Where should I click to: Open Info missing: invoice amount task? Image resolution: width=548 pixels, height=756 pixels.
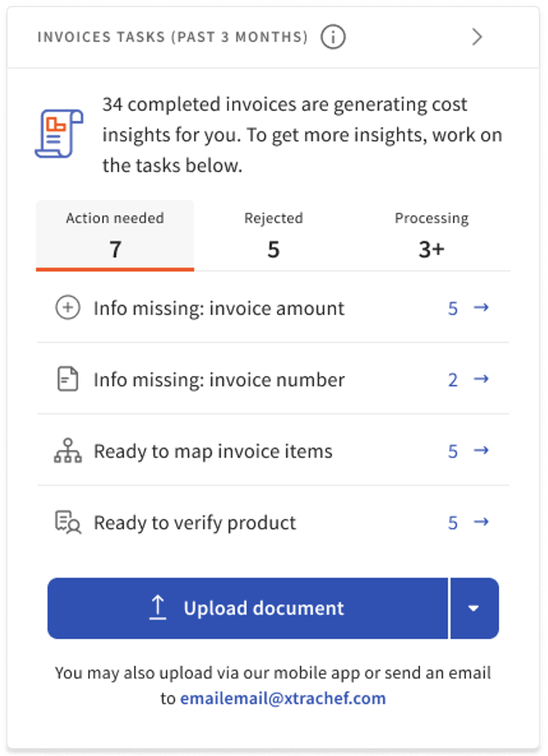[219, 308]
